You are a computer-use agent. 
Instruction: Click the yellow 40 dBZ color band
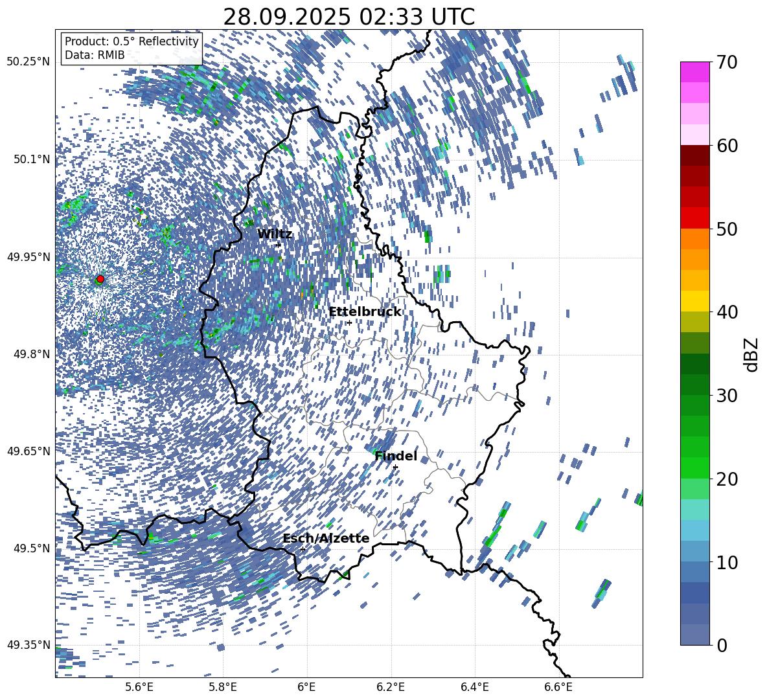pyautogui.click(x=695, y=301)
